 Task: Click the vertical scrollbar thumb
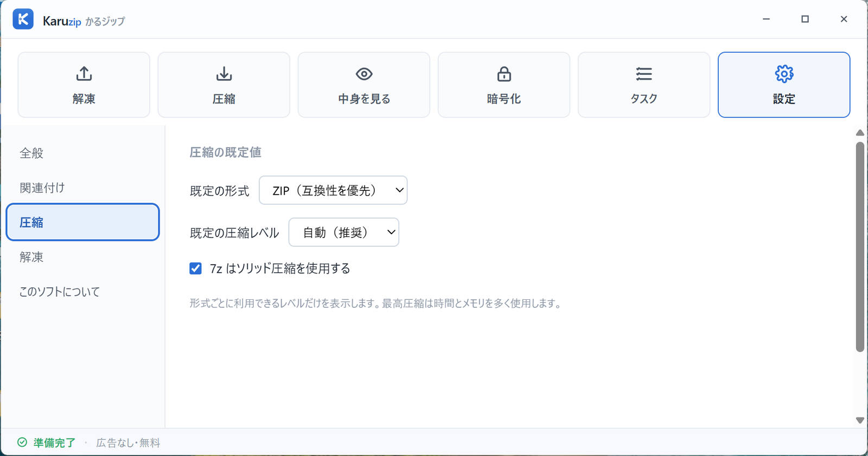click(860, 247)
